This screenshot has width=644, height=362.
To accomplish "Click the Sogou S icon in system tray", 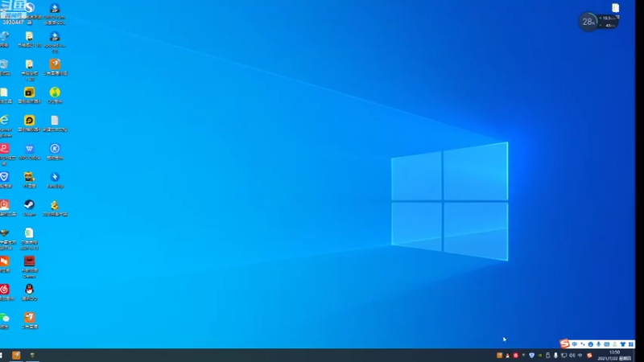I will (x=589, y=356).
